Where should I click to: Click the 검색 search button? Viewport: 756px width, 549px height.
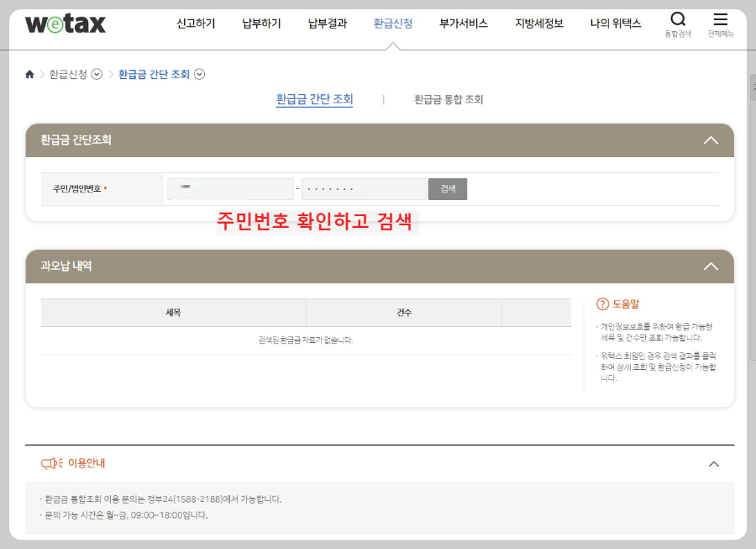[448, 188]
